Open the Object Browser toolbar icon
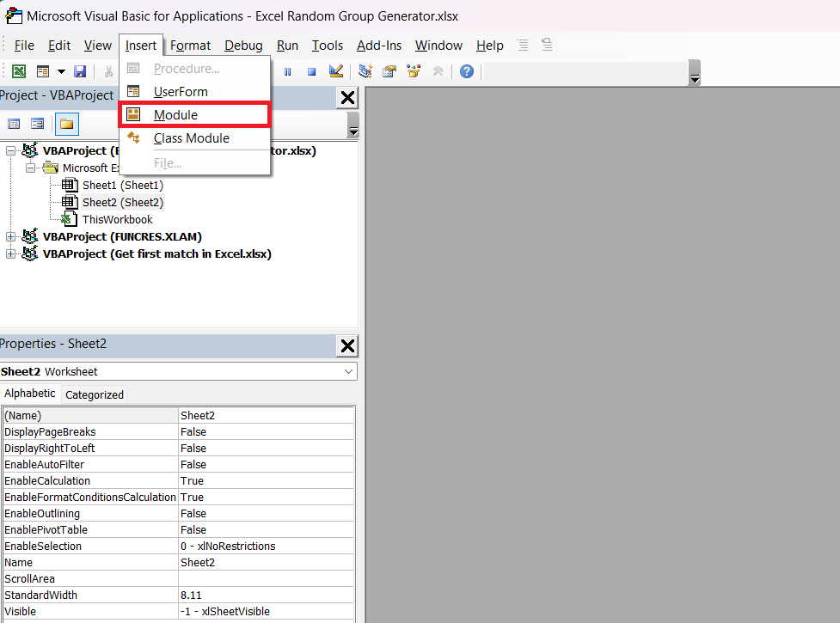The height and width of the screenshot is (623, 840). pyautogui.click(x=414, y=71)
